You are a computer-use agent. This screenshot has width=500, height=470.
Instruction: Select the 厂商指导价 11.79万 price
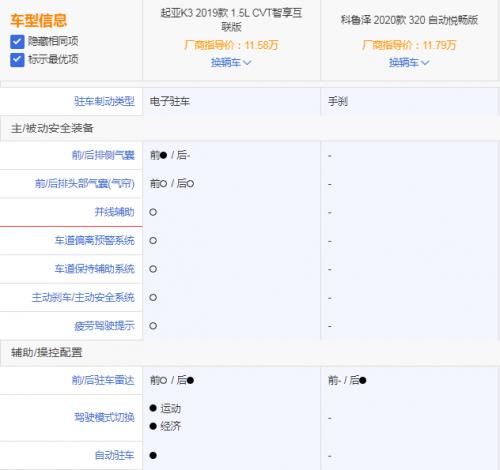click(x=409, y=45)
